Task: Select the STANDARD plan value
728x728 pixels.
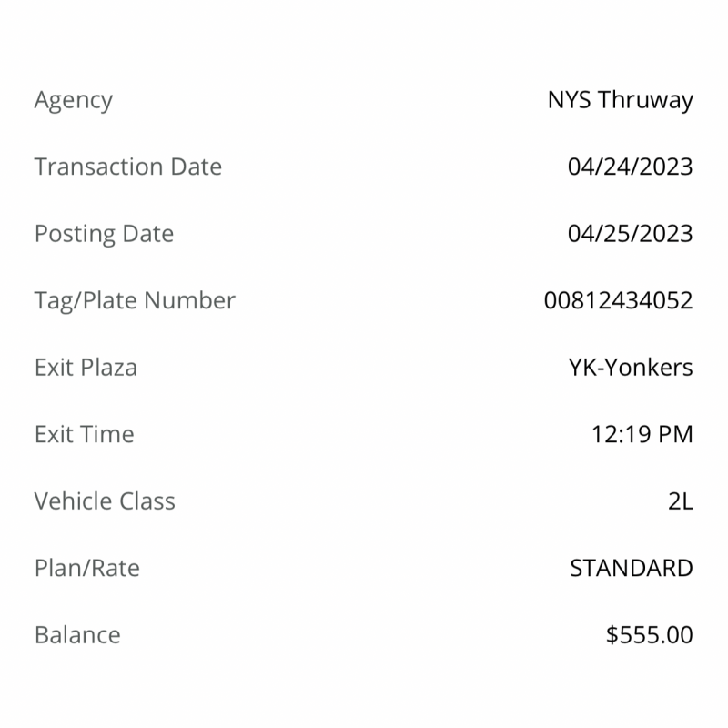Action: click(x=632, y=568)
